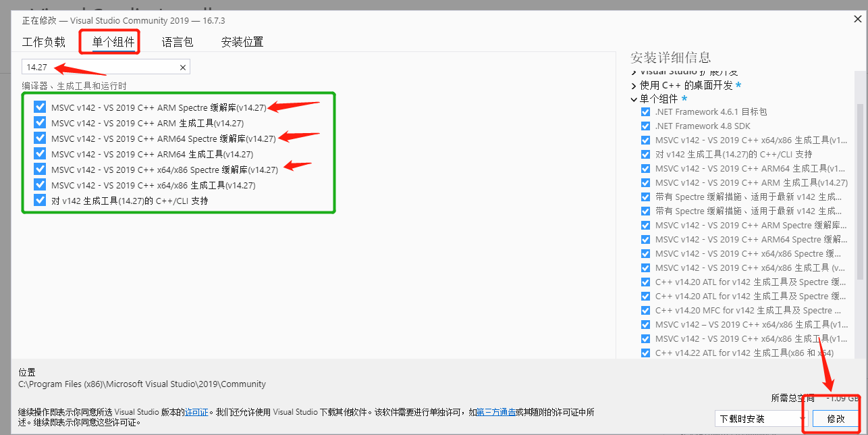The width and height of the screenshot is (868, 435).
Task: Uncheck C++ ARM64 Spectre 缓解 in installation details
Action: pos(645,239)
